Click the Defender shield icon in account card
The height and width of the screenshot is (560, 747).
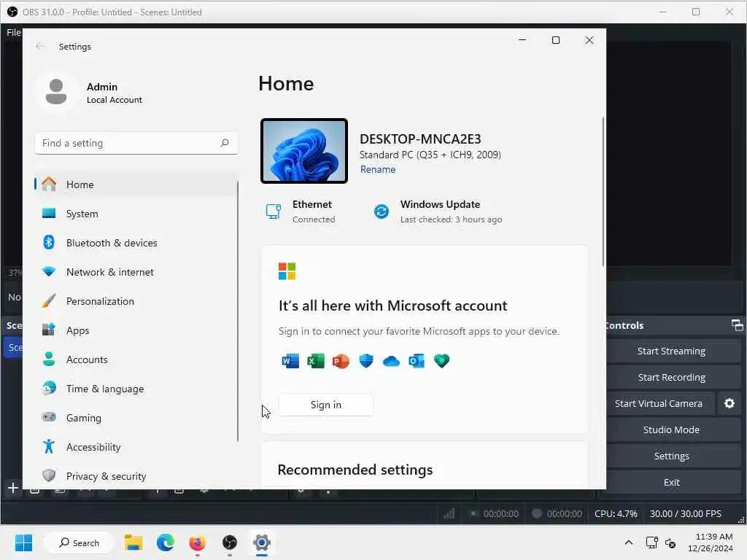coord(366,361)
